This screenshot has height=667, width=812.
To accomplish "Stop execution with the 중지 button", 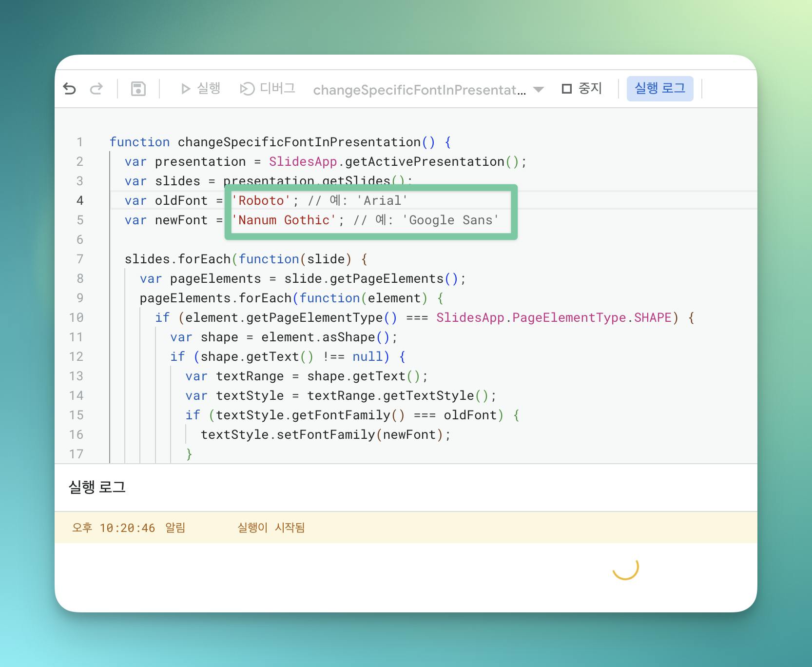I will point(582,89).
